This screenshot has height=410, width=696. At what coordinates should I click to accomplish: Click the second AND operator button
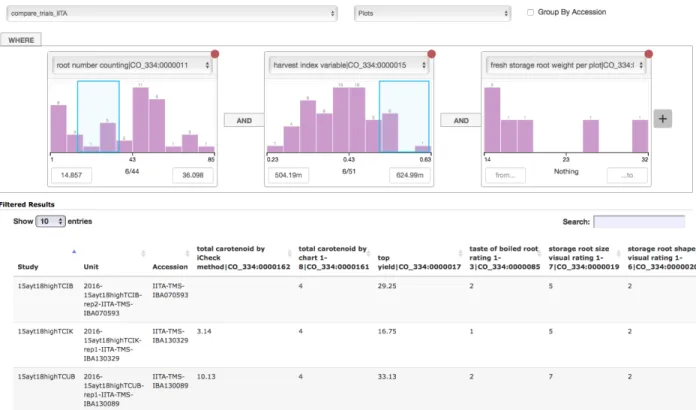461,120
